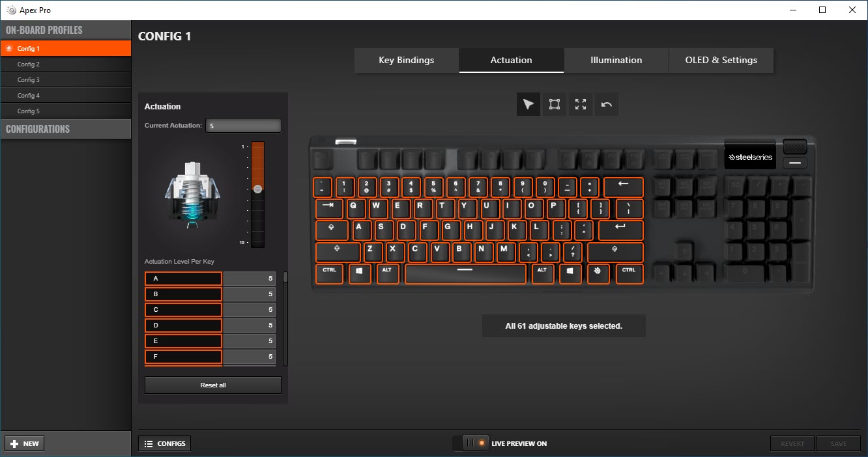Select the Config 1 on-board profile
868x457 pixels.
(x=66, y=49)
